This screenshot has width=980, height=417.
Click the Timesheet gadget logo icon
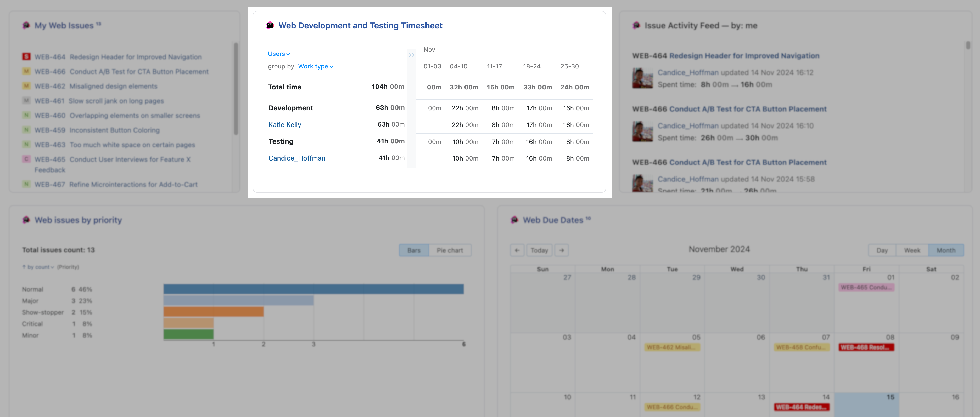270,25
